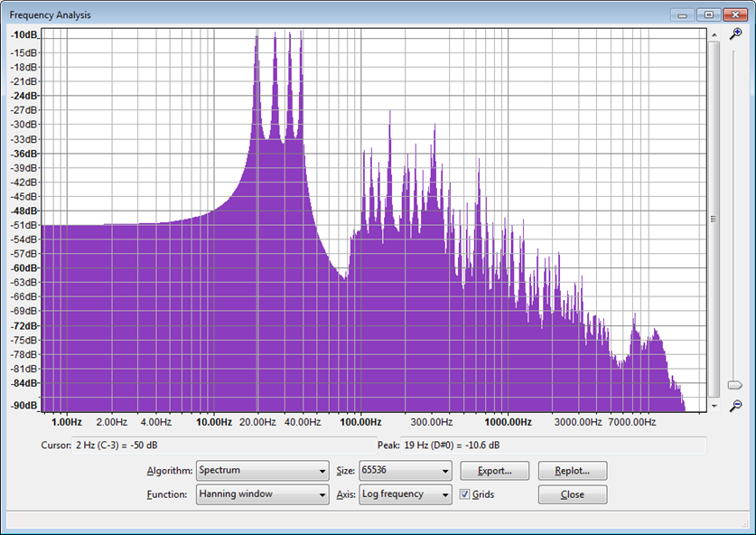The width and height of the screenshot is (756, 535).
Task: Maximize the Frequency Analysis window
Action: click(x=709, y=15)
